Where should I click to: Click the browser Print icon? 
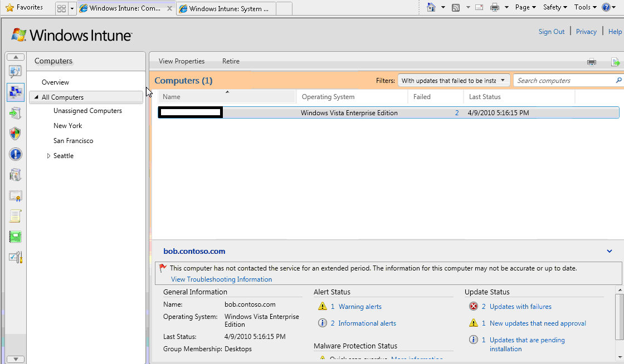click(x=495, y=7)
